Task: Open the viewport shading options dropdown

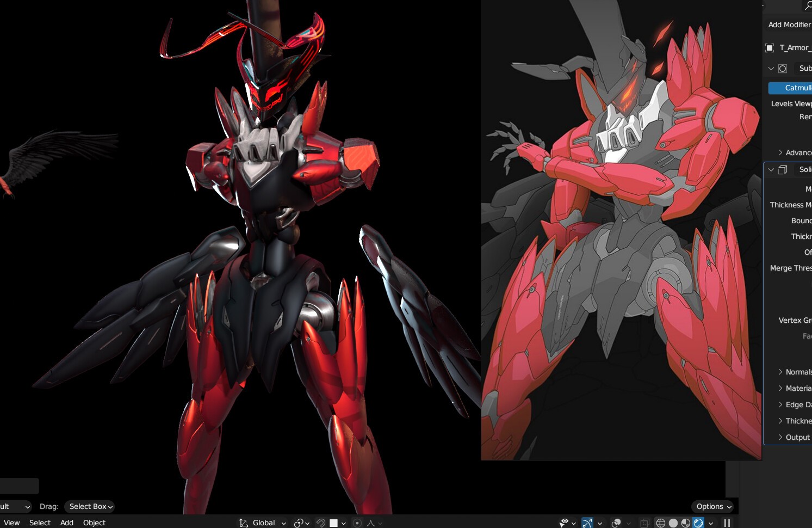Action: tap(711, 523)
